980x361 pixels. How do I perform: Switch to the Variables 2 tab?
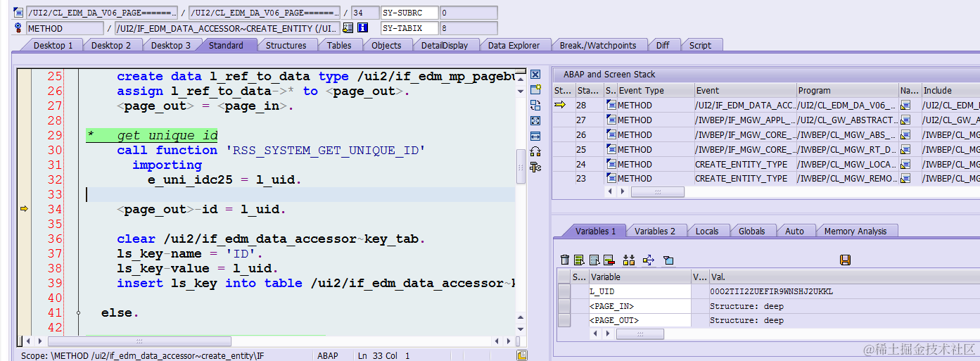[654, 231]
